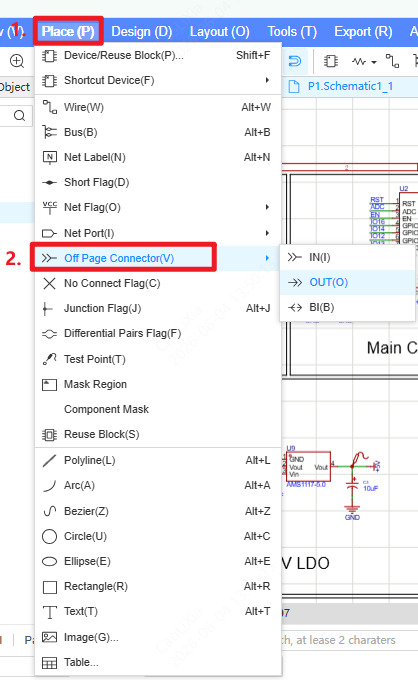Click the blue undo arrow toolbar icon
This screenshot has width=418, height=680.
pos(295,61)
